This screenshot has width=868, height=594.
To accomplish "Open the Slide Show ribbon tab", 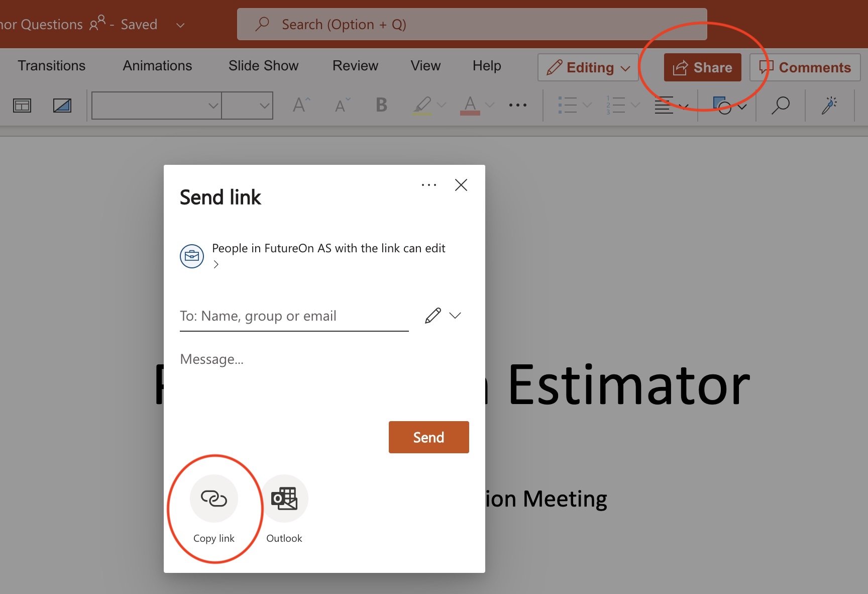I will point(263,65).
